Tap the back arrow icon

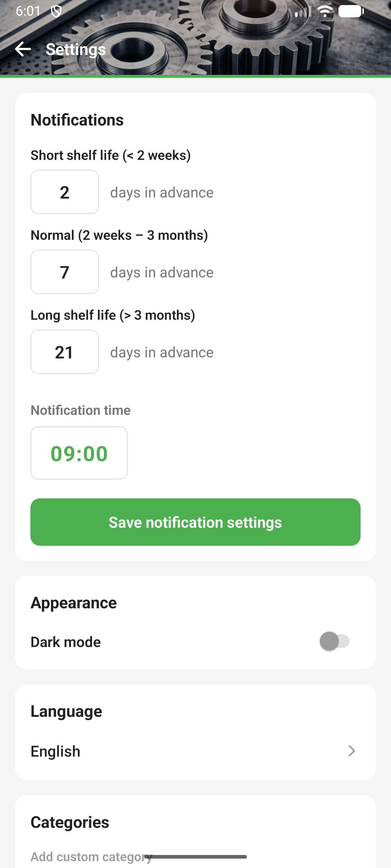pos(23,49)
